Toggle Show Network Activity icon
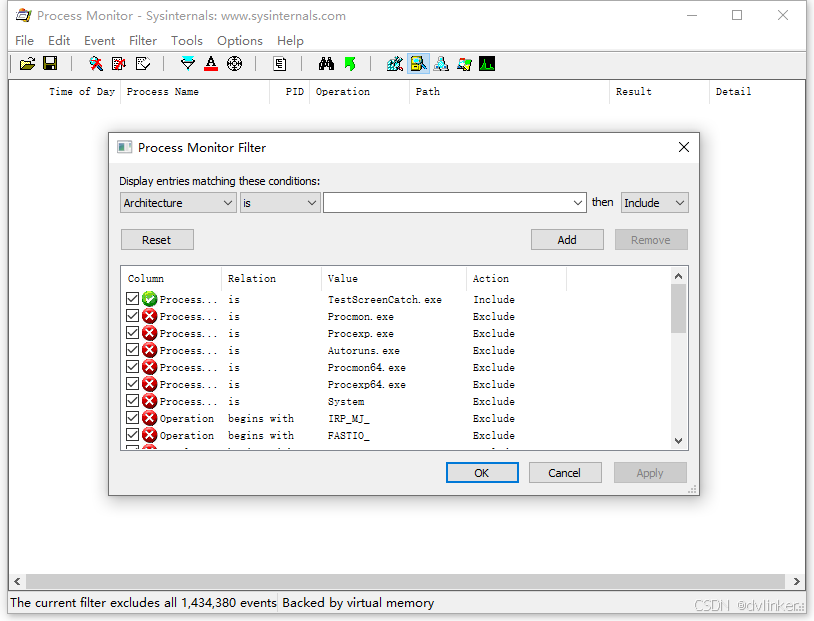This screenshot has height=621, width=814. pos(441,64)
